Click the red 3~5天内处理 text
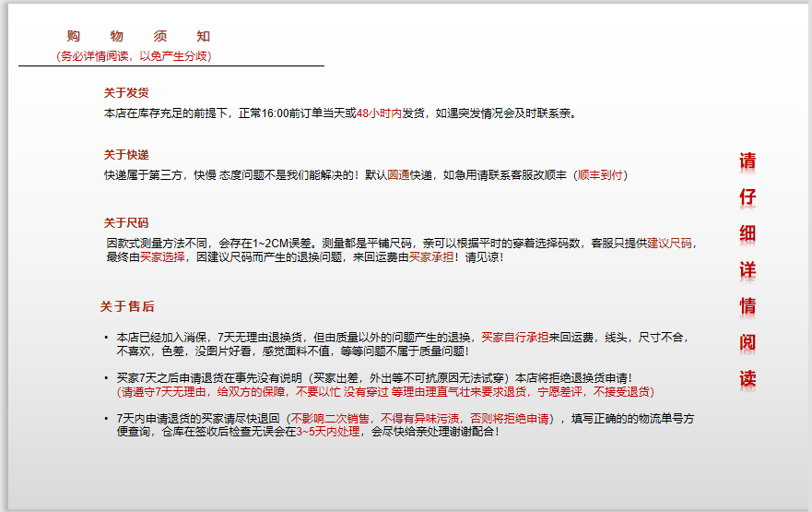 coord(328,432)
